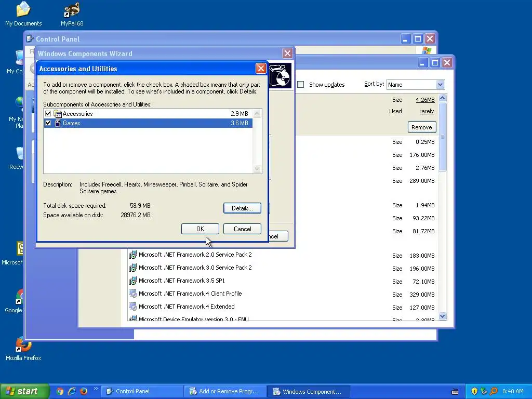This screenshot has width=532, height=399.
Task: Click the 4.26MB size link
Action: (425, 100)
